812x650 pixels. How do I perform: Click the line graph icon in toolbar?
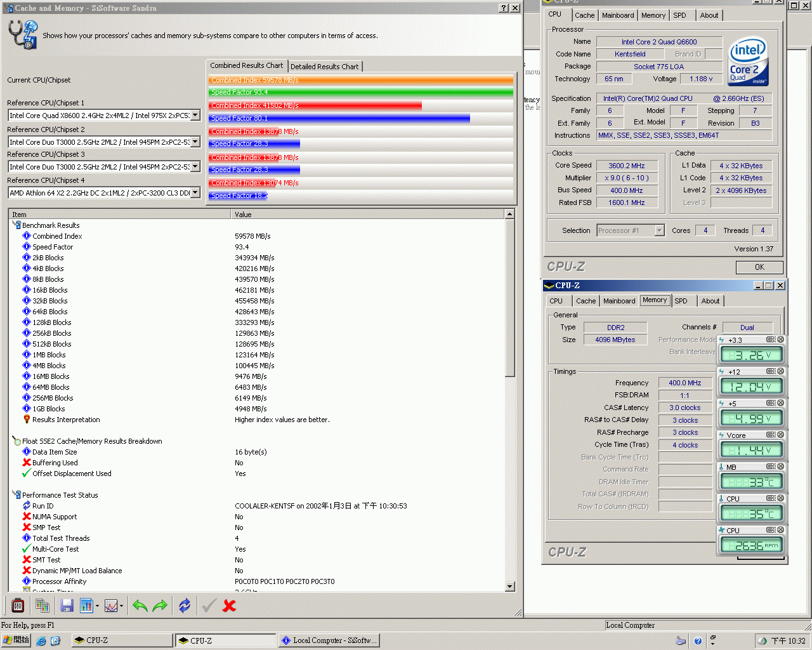coord(110,606)
